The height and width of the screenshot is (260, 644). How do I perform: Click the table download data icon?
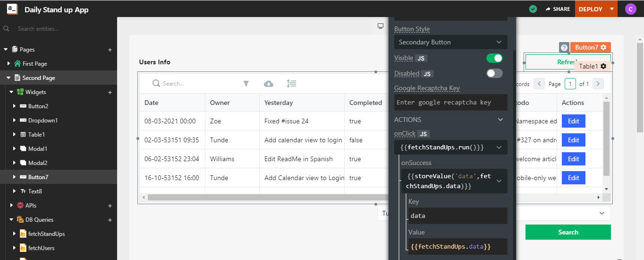[269, 84]
